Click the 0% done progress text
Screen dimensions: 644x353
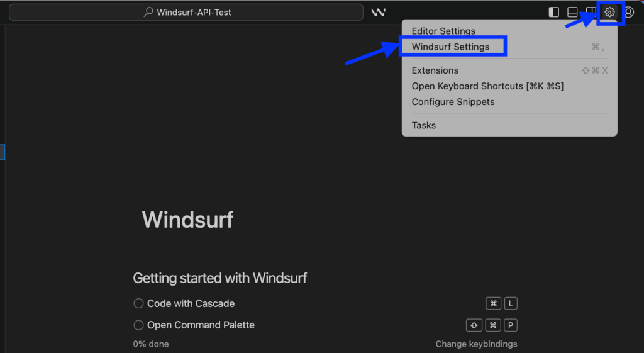tap(151, 344)
